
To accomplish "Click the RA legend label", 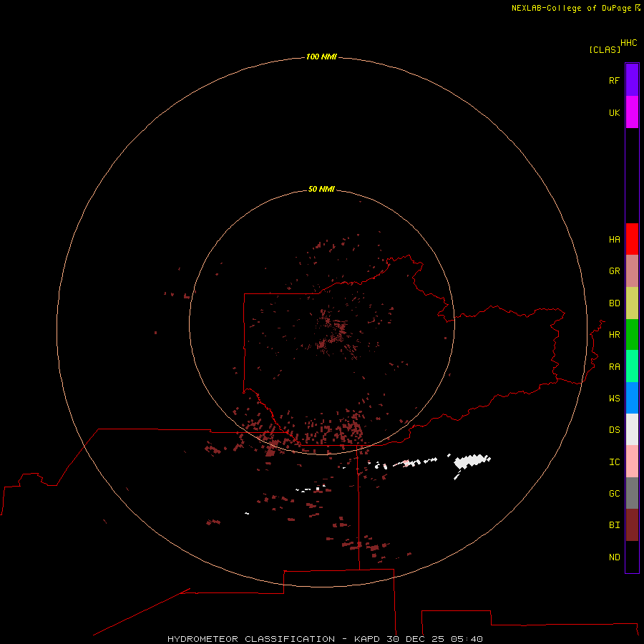I will click(614, 367).
